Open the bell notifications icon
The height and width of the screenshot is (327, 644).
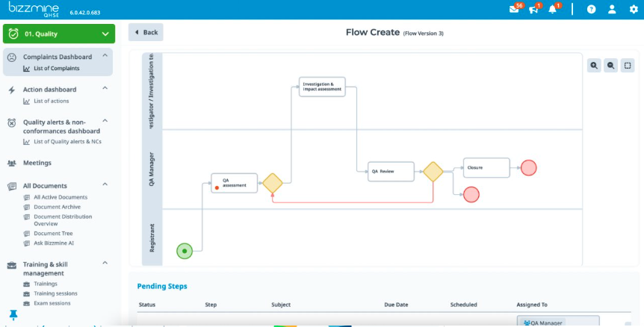[554, 10]
